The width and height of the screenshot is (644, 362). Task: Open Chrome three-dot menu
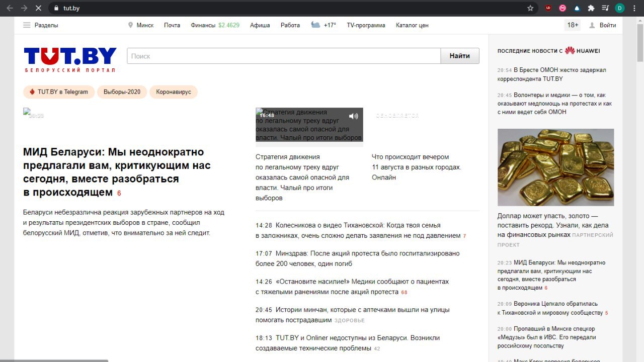tap(634, 8)
